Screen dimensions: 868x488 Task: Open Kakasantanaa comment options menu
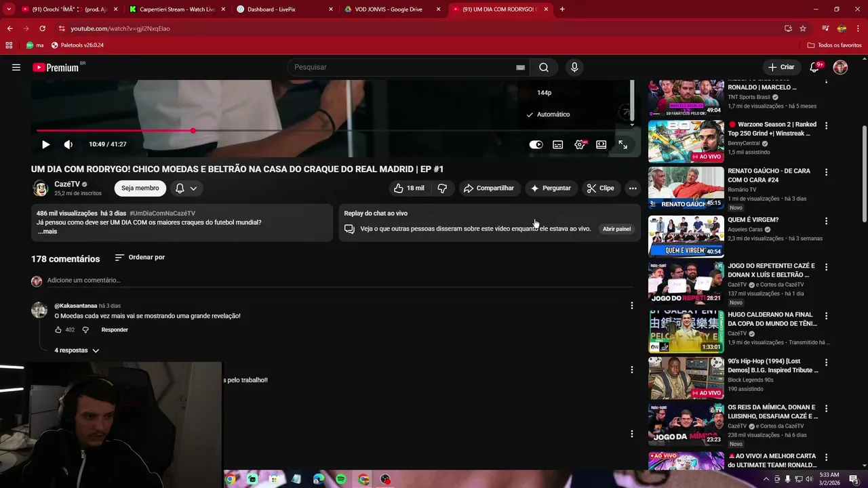(631, 306)
